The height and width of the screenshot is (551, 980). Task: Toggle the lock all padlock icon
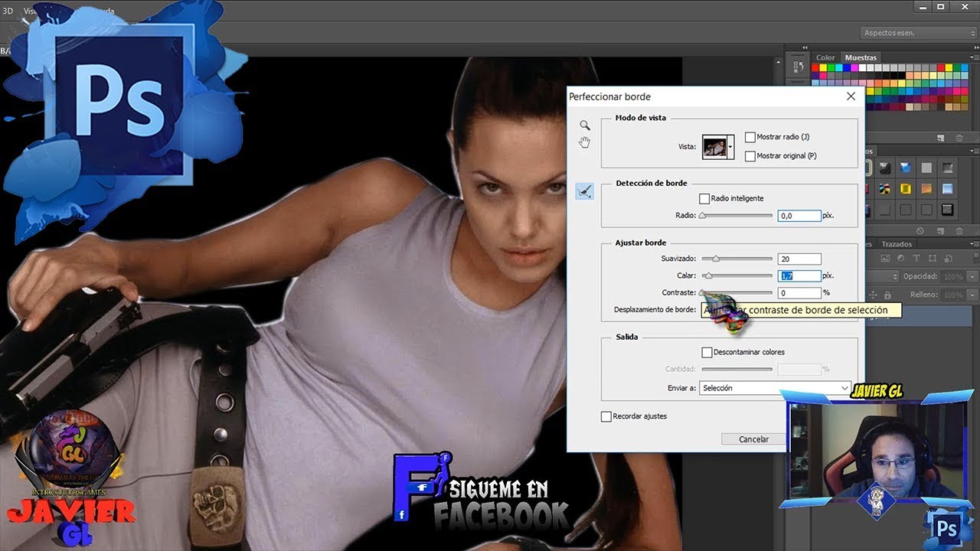tap(887, 295)
